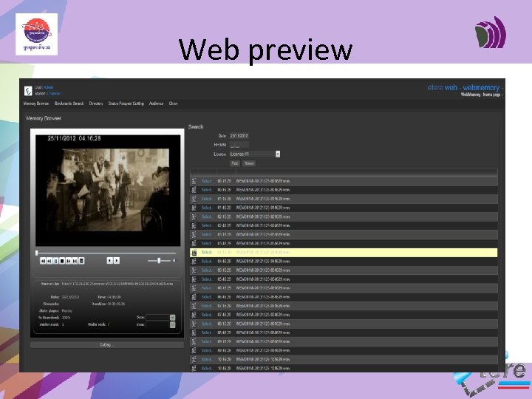
Task: Click the video preview frame
Action: pos(108,190)
